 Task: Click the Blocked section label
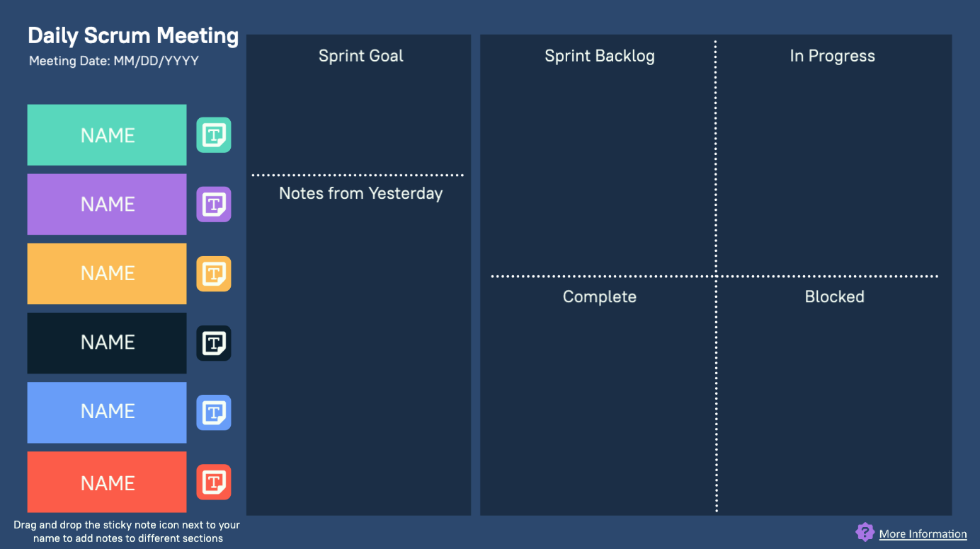point(834,296)
